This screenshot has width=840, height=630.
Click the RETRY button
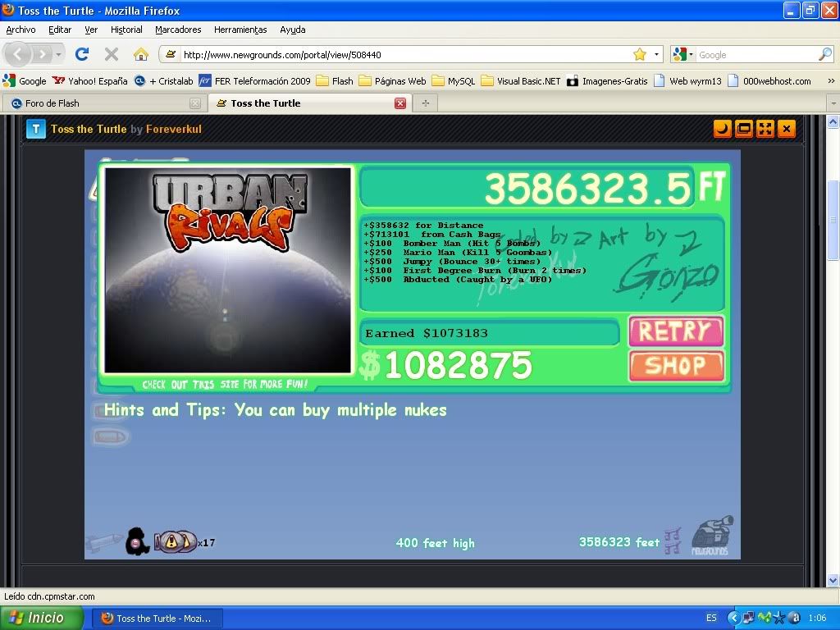click(676, 331)
